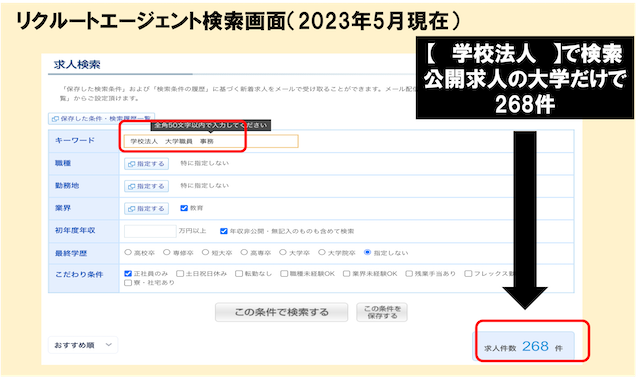This screenshot has height=377, width=640.
Task: Enable 職種未経験OK checkbox
Action: pyautogui.click(x=284, y=273)
